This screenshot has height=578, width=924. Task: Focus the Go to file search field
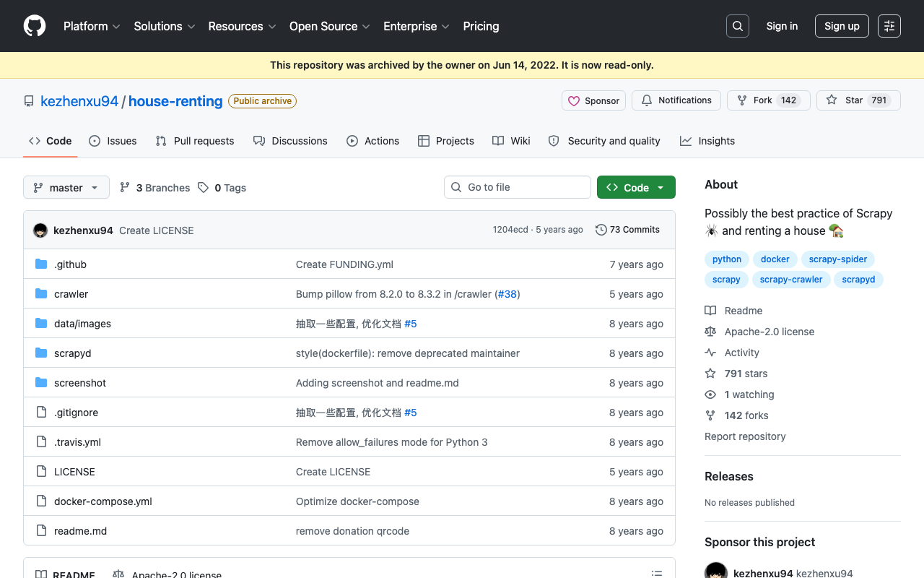(518, 187)
